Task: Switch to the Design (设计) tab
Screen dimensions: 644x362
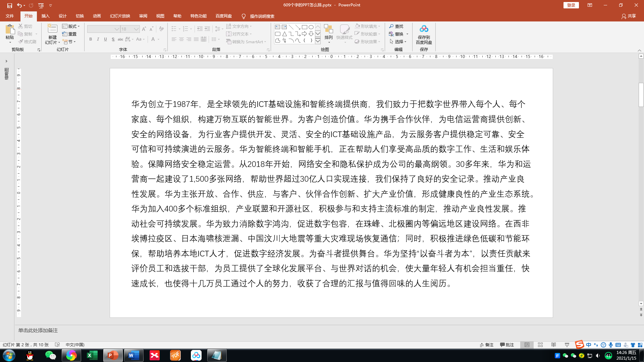Action: pyautogui.click(x=62, y=16)
